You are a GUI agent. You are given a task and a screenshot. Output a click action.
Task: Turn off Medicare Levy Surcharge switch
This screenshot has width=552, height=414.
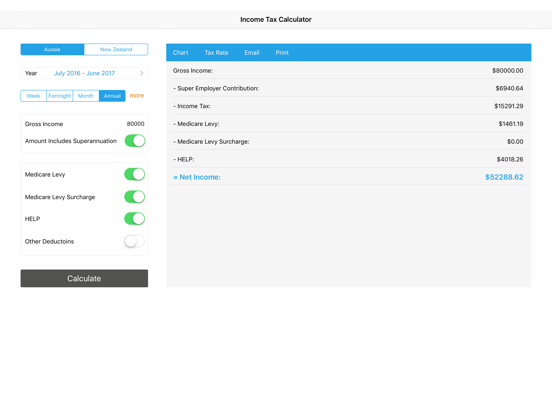(135, 197)
